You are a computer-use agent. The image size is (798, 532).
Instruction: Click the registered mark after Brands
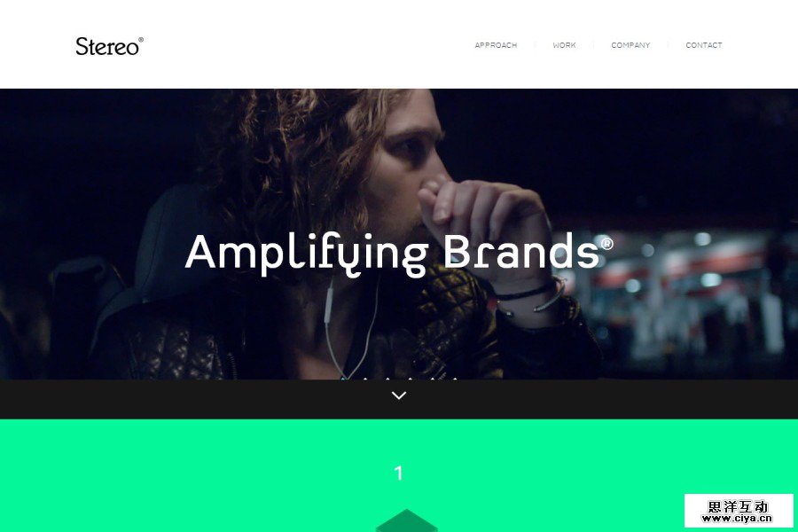coord(607,243)
